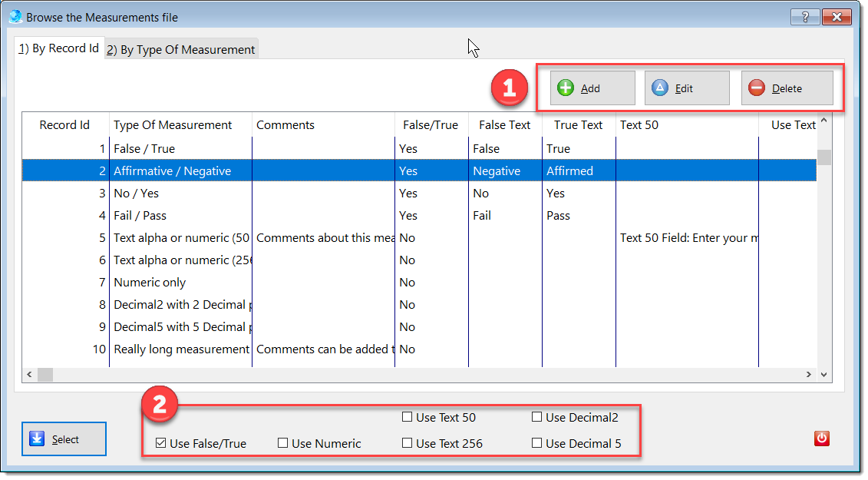
Task: Tick the Use Text 256 checkbox
Action: [x=408, y=443]
